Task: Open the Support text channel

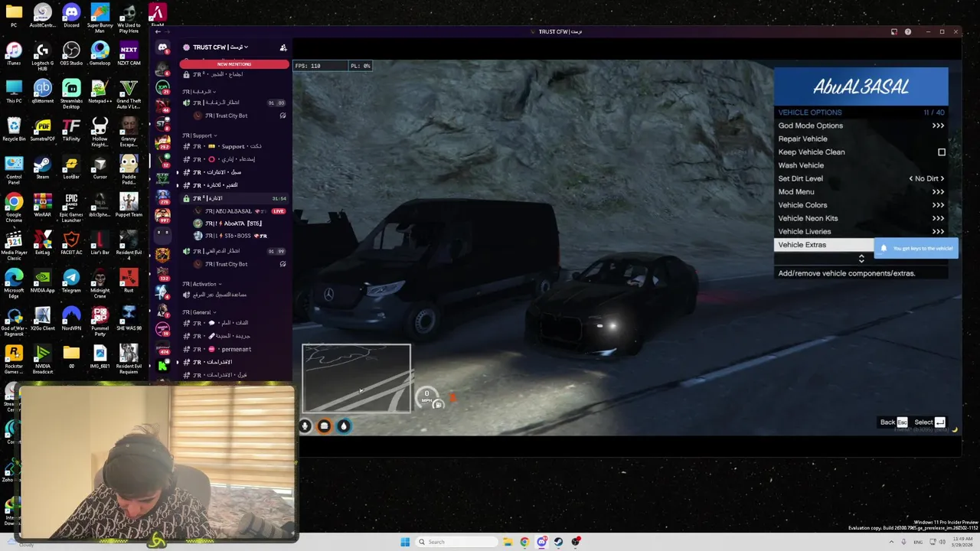Action: click(234, 146)
